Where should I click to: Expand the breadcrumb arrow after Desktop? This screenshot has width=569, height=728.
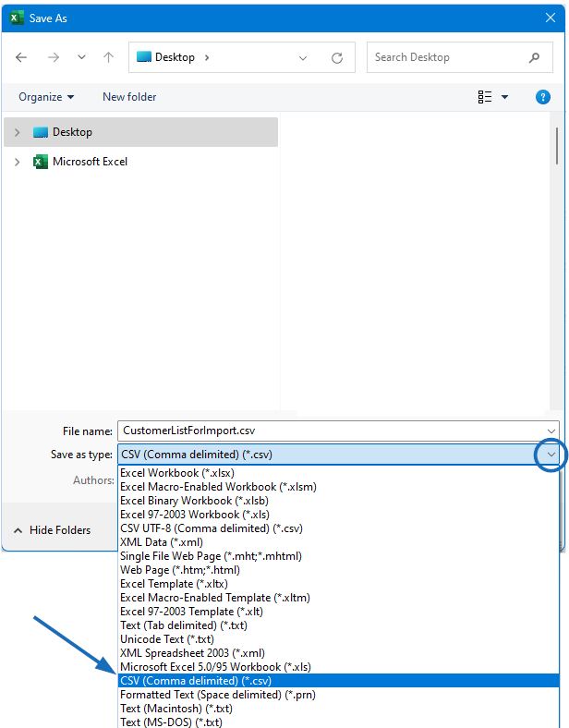click(207, 57)
